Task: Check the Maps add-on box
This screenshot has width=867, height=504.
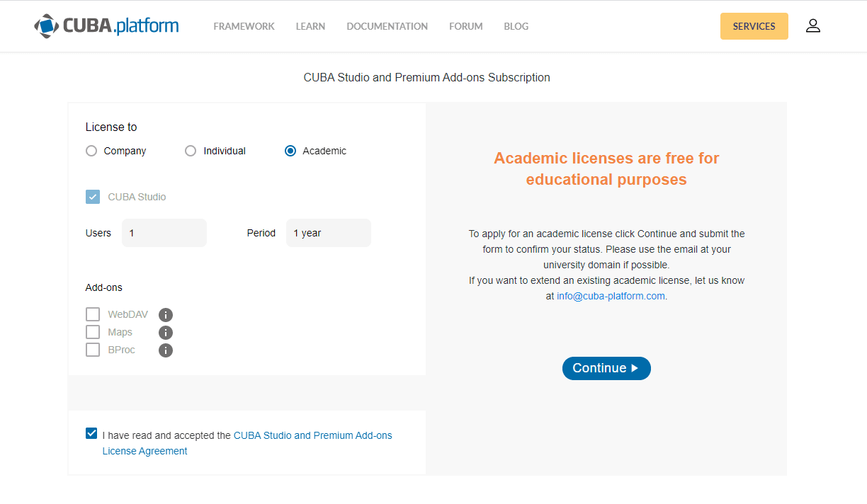Action: pos(93,332)
